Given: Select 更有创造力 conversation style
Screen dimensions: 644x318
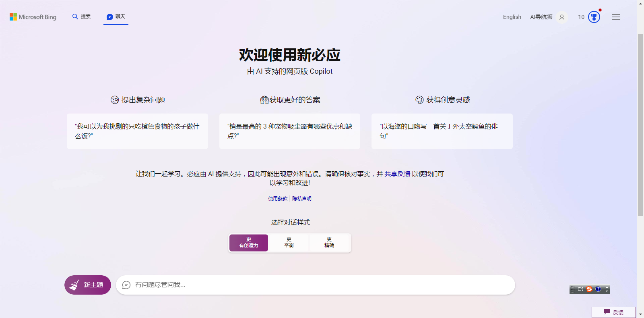Looking at the screenshot, I should click(x=249, y=243).
